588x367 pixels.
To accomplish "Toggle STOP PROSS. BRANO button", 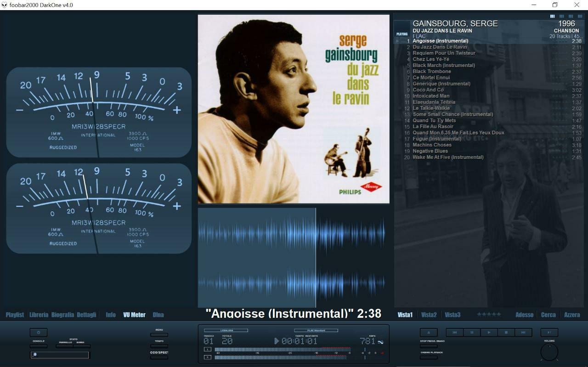I will 429,346.
